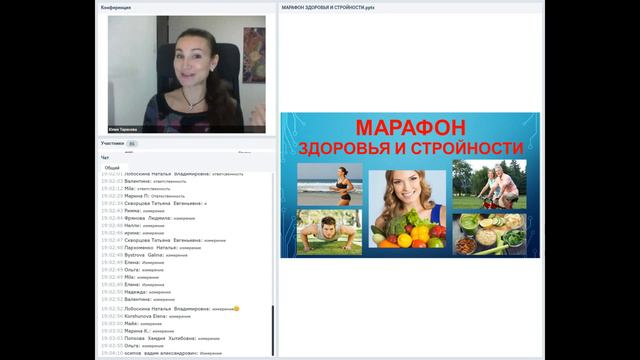Click осипов вадим александрович chat message
The height and width of the screenshot is (360, 640).
coord(161,353)
